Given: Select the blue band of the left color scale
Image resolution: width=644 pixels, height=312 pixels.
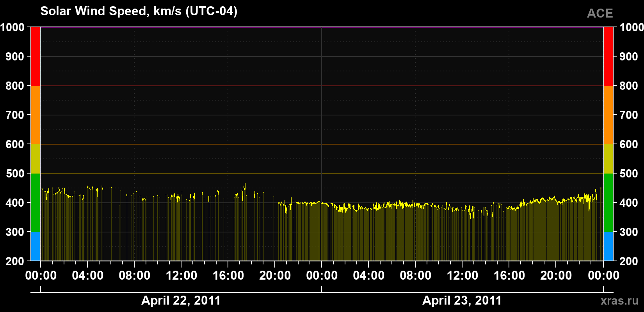Looking at the screenshot, I should click(x=36, y=246).
